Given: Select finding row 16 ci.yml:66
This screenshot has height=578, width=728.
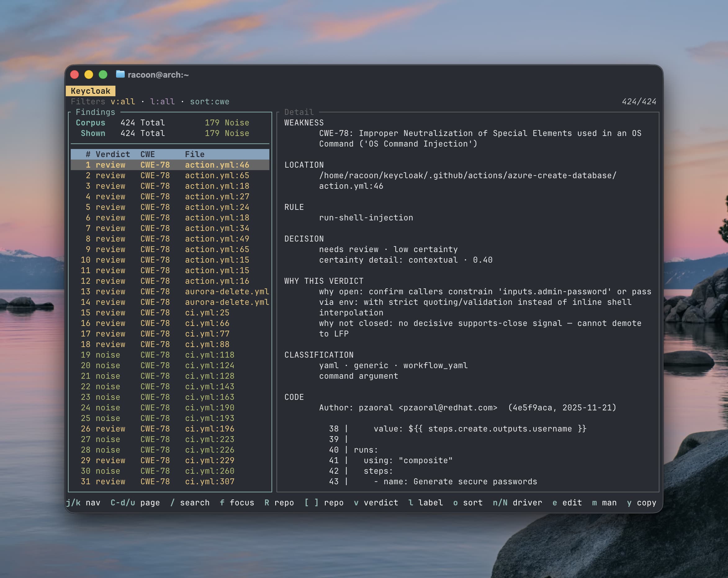Looking at the screenshot, I should [x=170, y=323].
